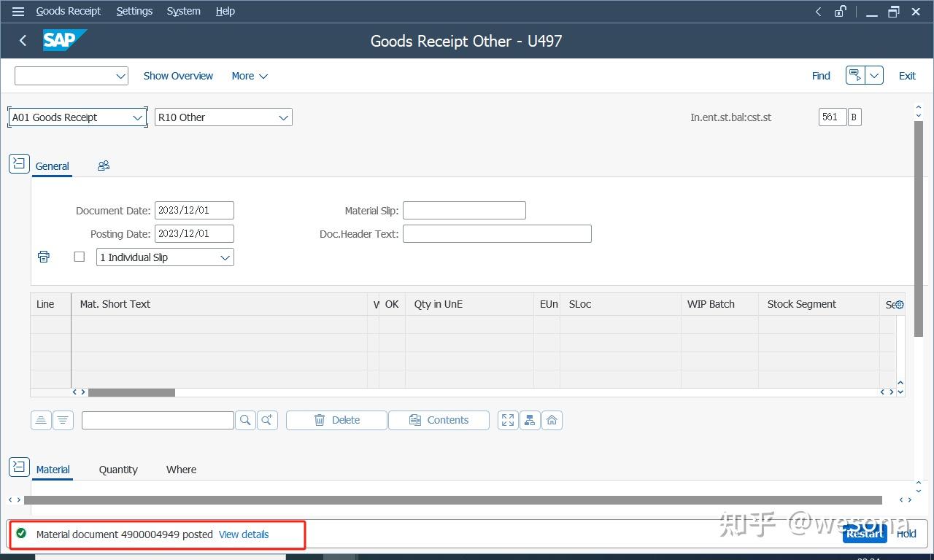Viewport: 934px width, 560px height.
Task: Expand the table to fullscreen icon
Action: pyautogui.click(x=507, y=420)
